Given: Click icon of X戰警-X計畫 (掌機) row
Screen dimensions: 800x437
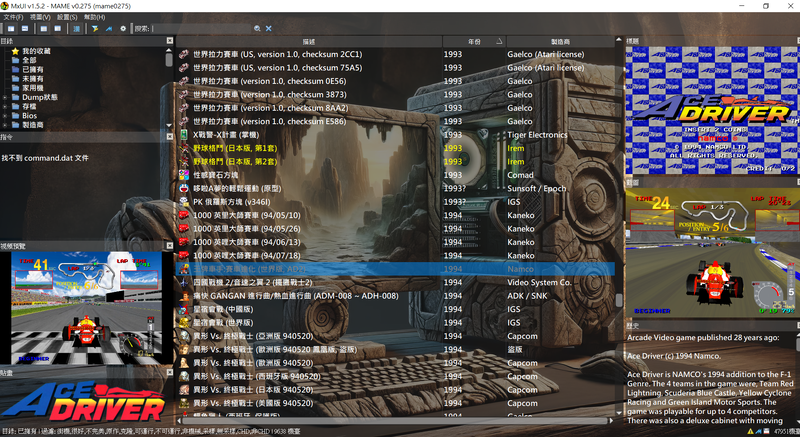Looking at the screenshot, I should pos(184,135).
